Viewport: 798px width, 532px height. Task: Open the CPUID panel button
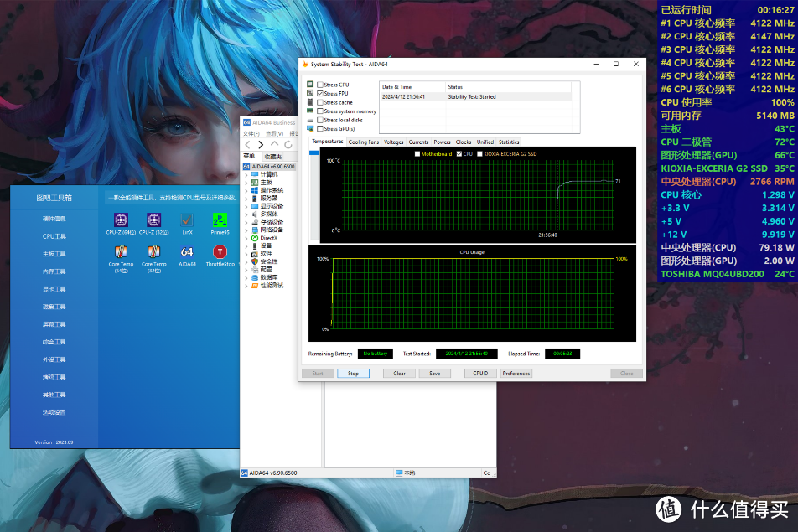point(480,374)
